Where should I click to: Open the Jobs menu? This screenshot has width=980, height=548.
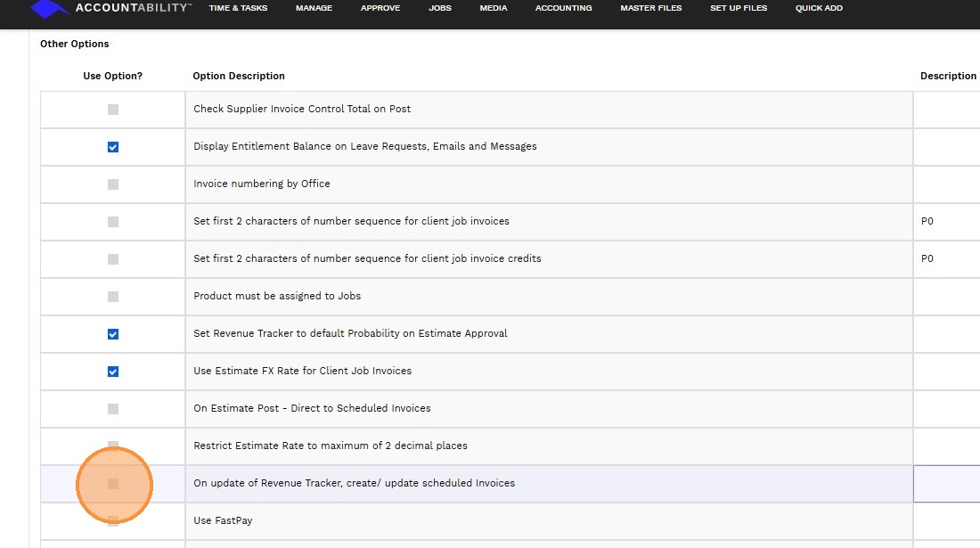tap(439, 8)
